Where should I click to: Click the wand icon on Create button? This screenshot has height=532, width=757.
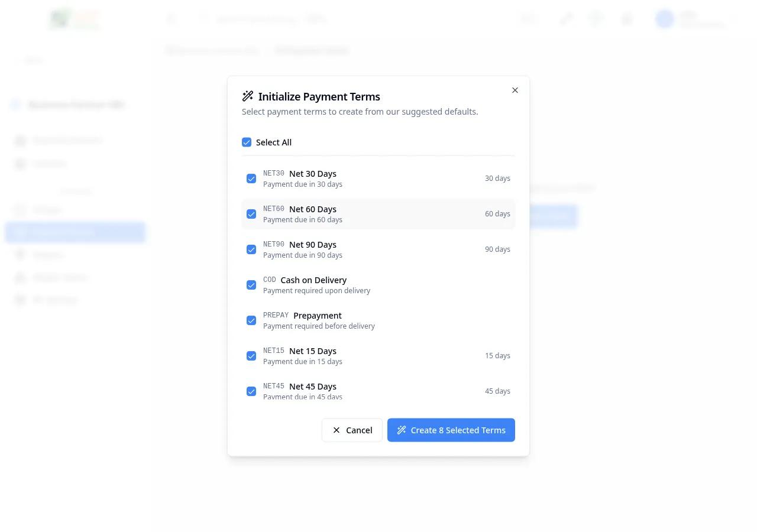(x=402, y=430)
